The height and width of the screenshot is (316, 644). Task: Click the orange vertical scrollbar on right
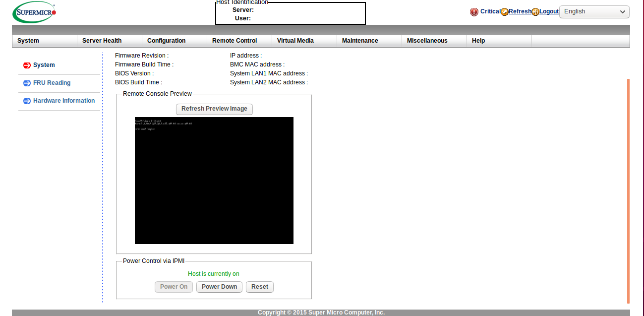(x=628, y=190)
